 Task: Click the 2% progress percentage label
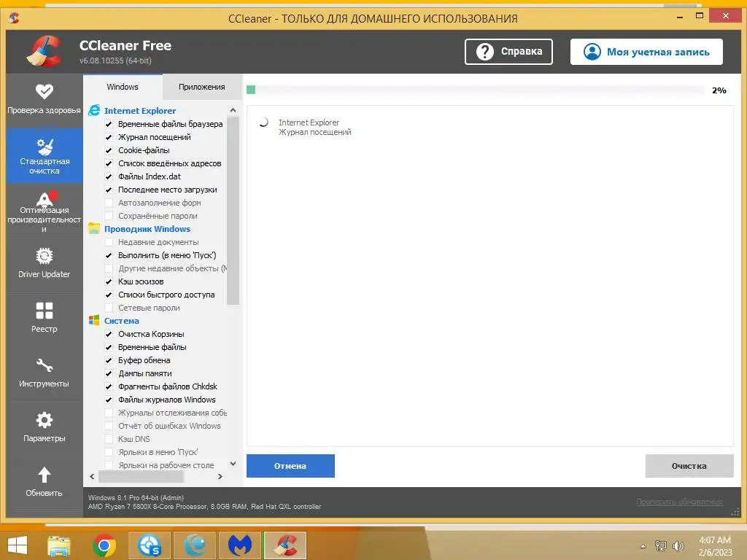coord(719,90)
